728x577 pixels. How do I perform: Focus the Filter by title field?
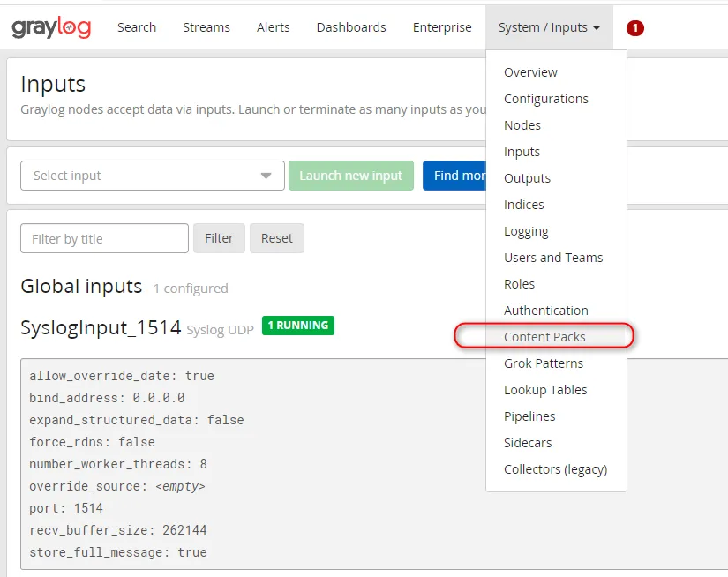click(x=104, y=238)
